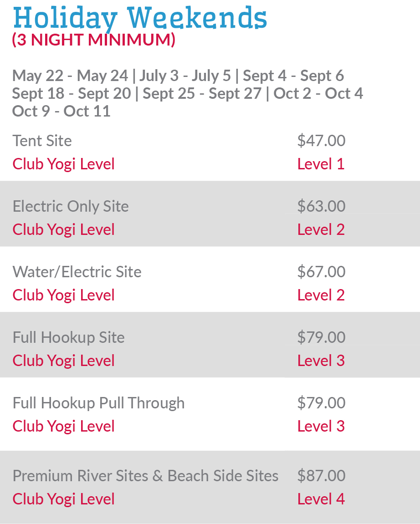Select the Electric Only Site label
420x524 pixels.
(71, 206)
